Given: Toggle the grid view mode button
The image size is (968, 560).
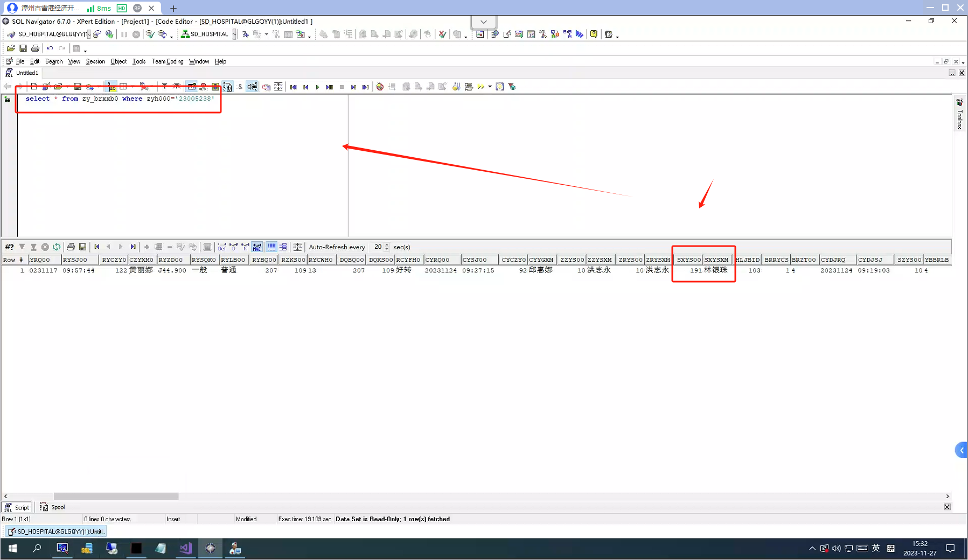Looking at the screenshot, I should (x=271, y=247).
